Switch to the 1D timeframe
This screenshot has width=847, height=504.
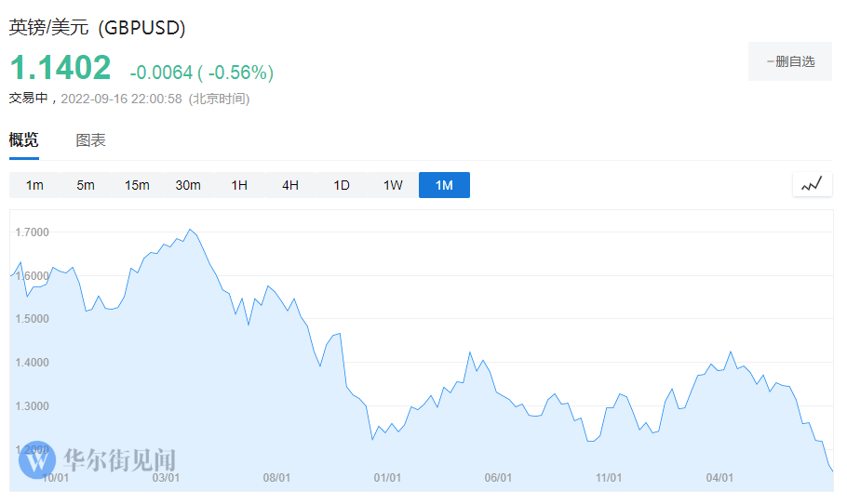tap(342, 185)
